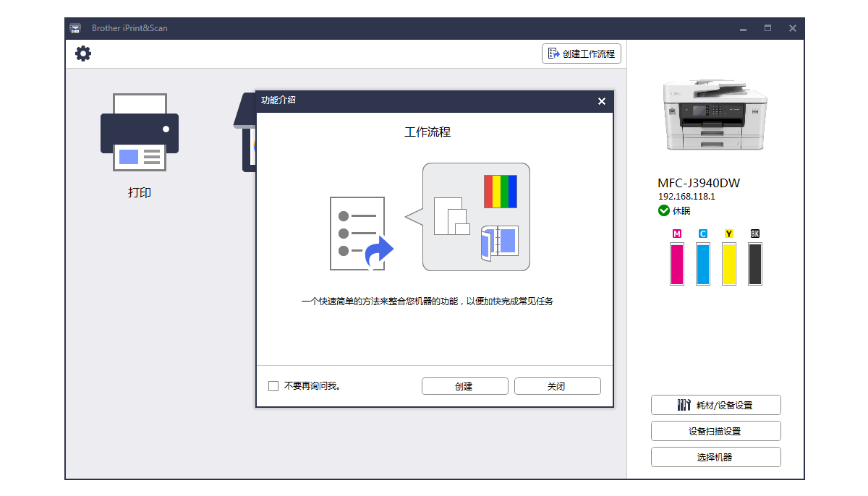Image resolution: width=868 pixels, height=496 pixels.
Task: Click the 选择机器 button
Action: [x=715, y=457]
